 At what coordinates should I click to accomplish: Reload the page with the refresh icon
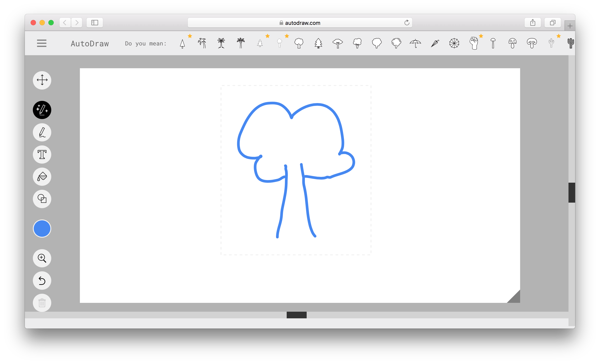click(407, 23)
